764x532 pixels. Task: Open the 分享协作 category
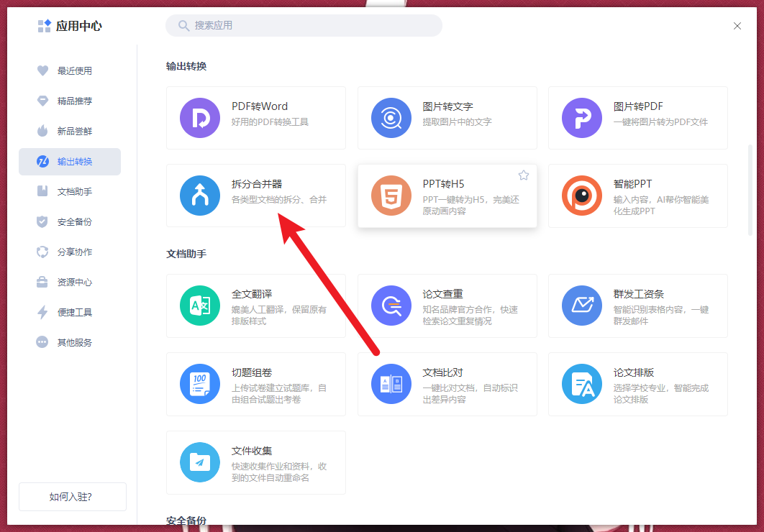(70, 252)
